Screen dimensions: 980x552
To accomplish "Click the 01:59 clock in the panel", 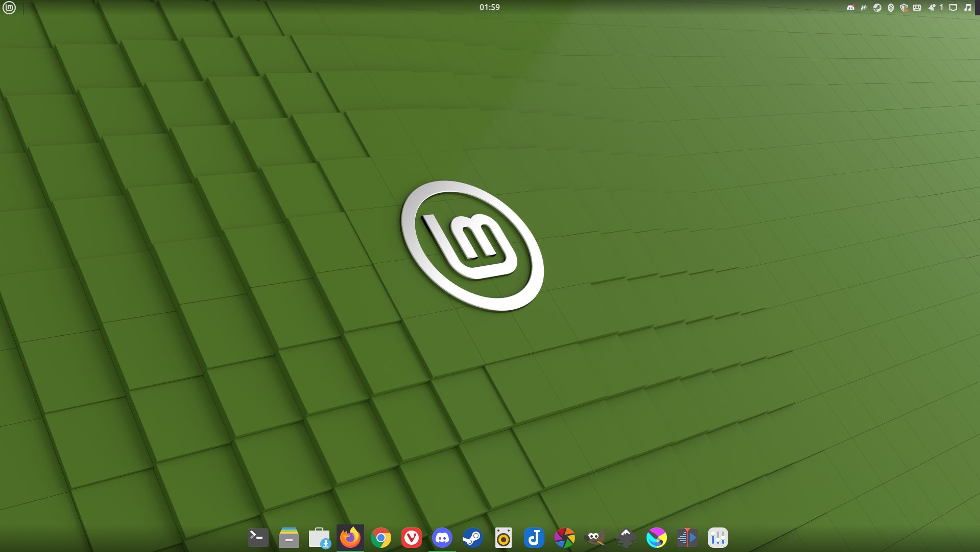I will [489, 7].
